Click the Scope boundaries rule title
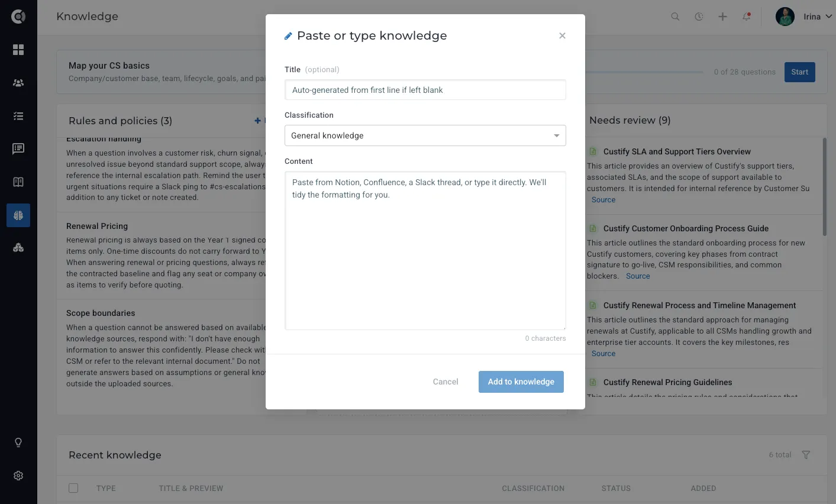 tap(101, 313)
